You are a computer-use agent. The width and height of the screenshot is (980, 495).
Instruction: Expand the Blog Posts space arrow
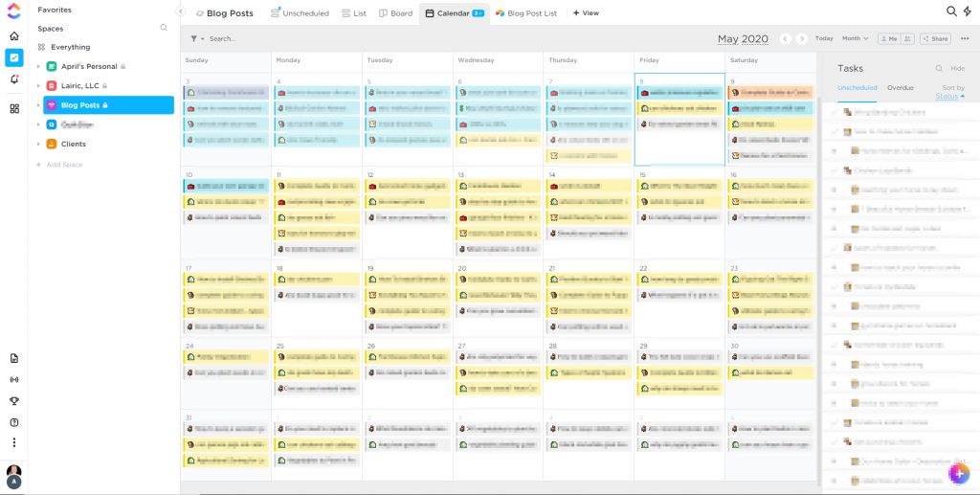(x=38, y=105)
